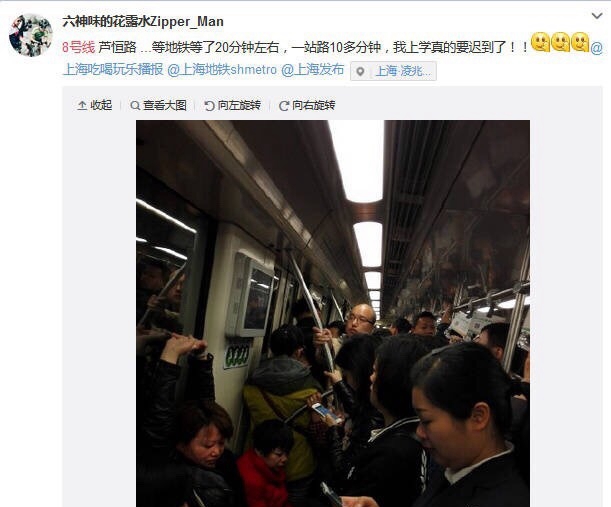Viewport: 611px width, 507px height.
Task: Click the poster's profile avatar
Action: pos(31,35)
